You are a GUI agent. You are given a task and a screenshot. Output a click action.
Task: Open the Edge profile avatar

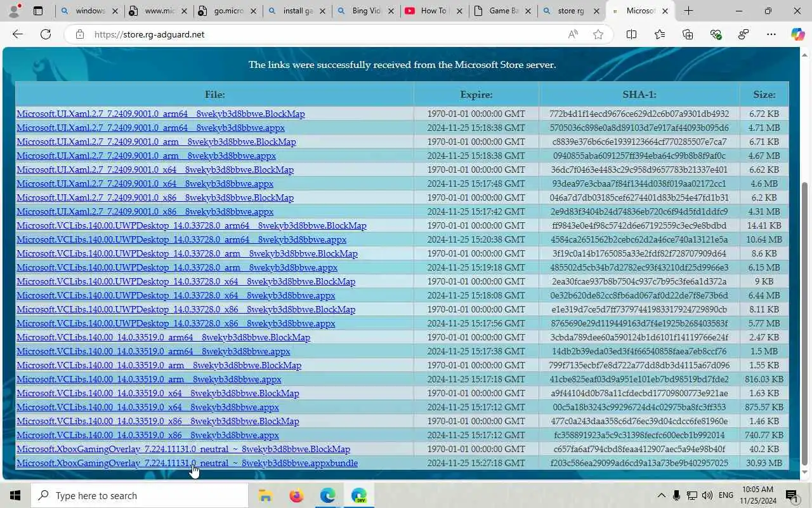coord(14,11)
